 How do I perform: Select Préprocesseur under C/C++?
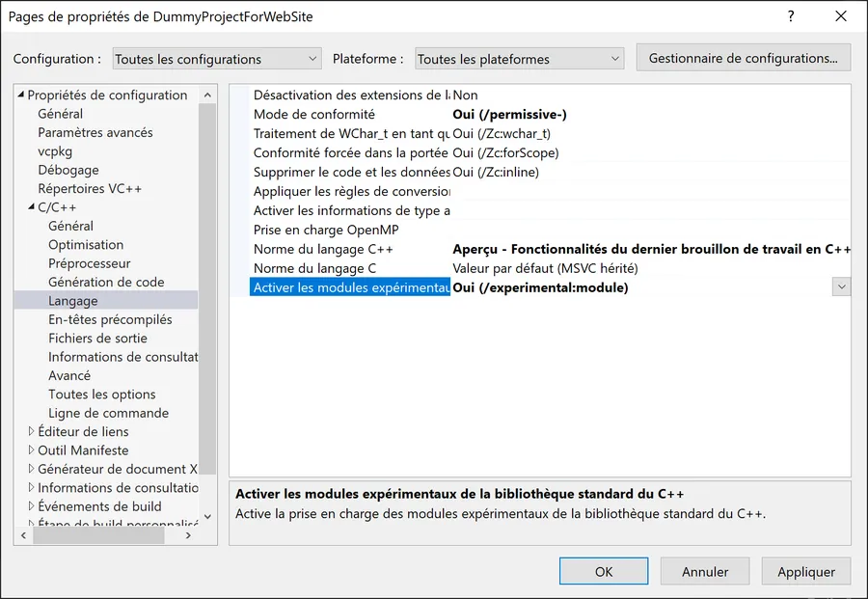click(x=90, y=263)
